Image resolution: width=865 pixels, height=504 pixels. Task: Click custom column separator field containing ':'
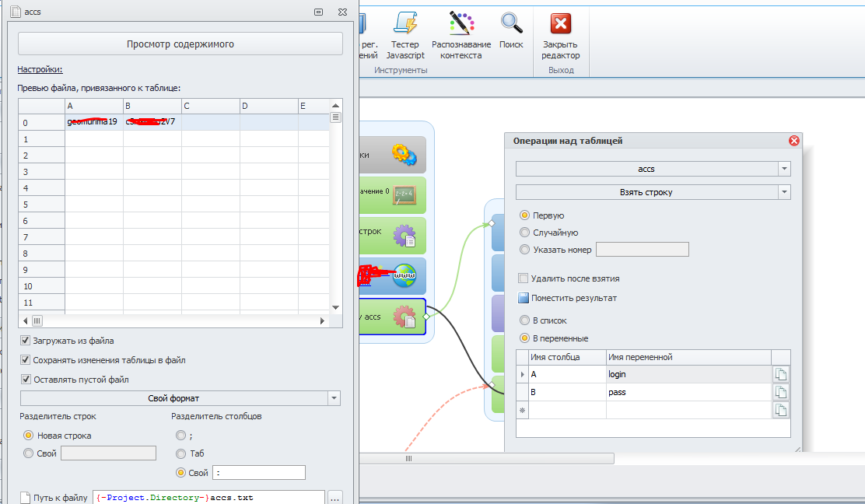259,473
